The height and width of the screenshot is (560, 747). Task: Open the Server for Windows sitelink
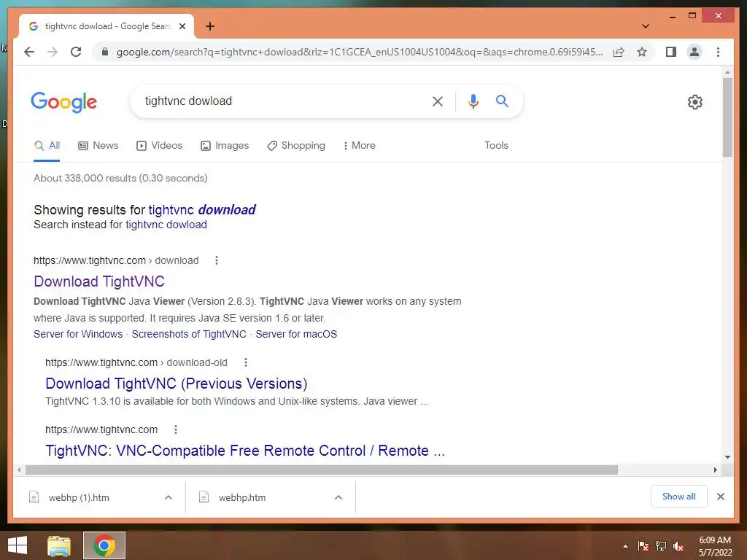pyautogui.click(x=78, y=334)
